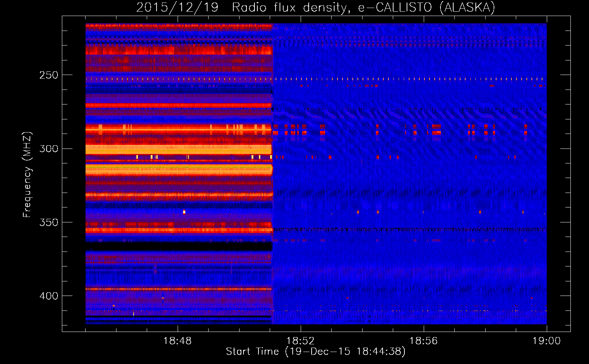
Task: Click the 18:48 time tick label
Action: pos(177,341)
